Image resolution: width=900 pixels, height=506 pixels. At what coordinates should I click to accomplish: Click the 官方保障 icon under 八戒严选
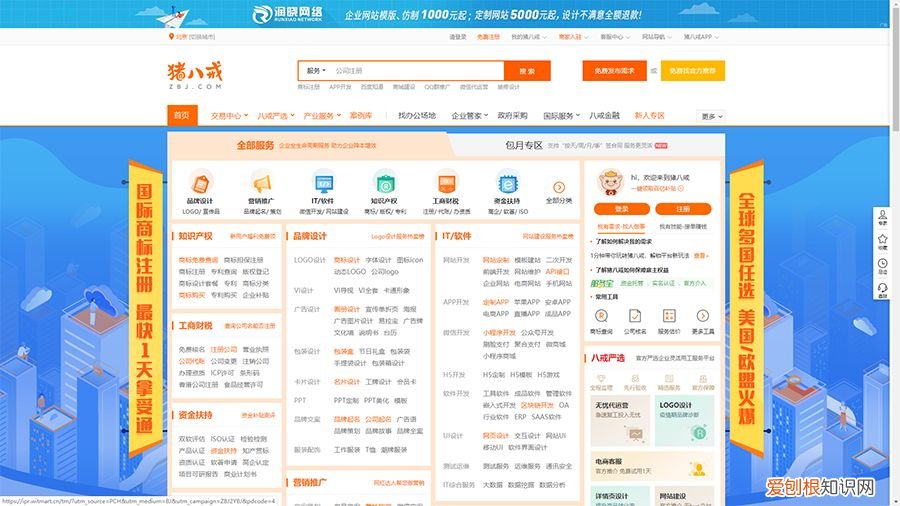tap(703, 378)
